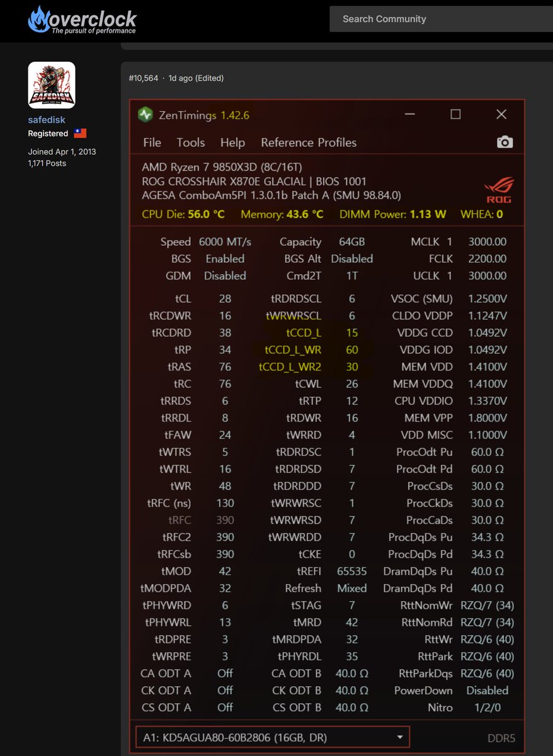Click the Capacity 64GB value
This screenshot has height=756, width=553.
(x=351, y=242)
